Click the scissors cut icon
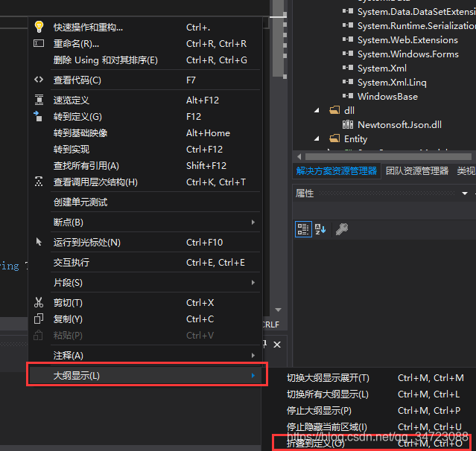This screenshot has width=476, height=451. pyautogui.click(x=39, y=302)
